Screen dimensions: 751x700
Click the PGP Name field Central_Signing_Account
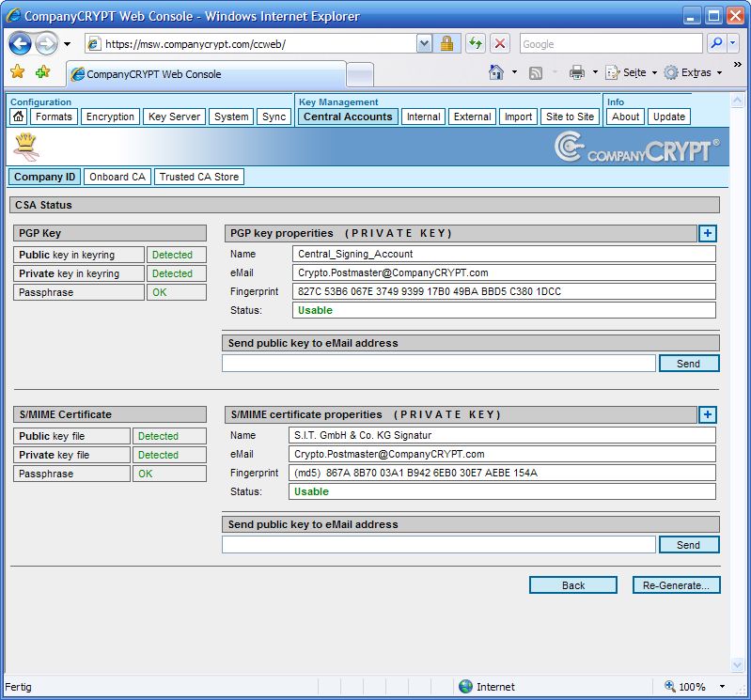click(504, 255)
